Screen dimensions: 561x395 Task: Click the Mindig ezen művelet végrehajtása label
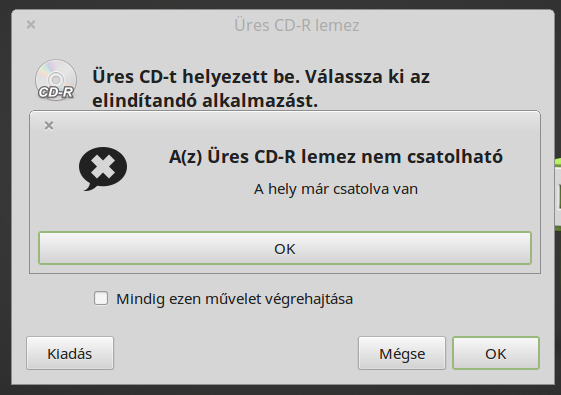[x=234, y=299]
